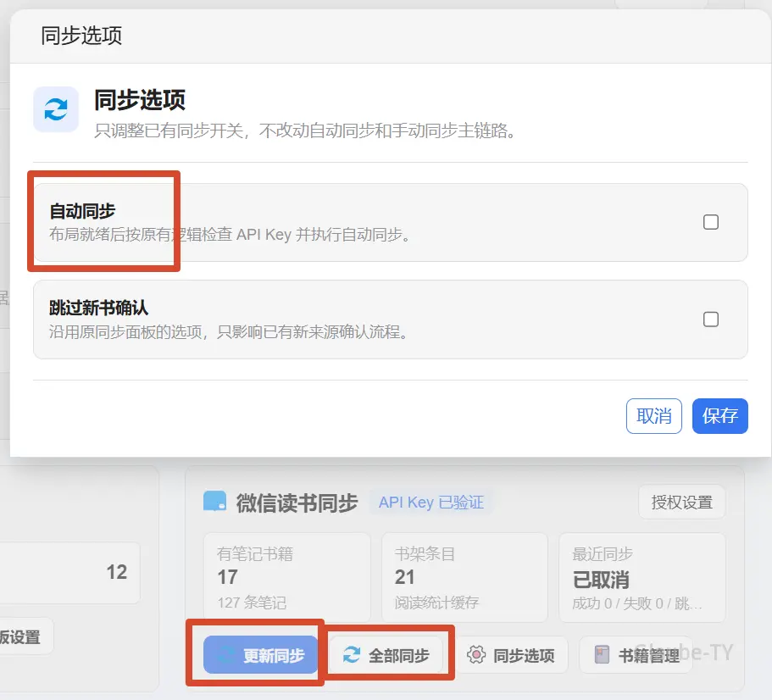Click the blue sync icon beside 同步选项 heading
The width and height of the screenshot is (772, 700).
[56, 109]
